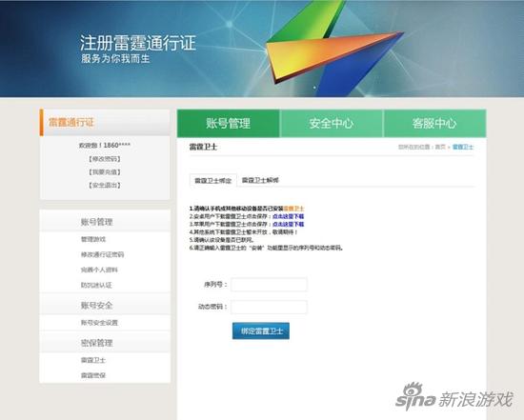524x420 pixels.
Task: Click the 绑定雷霆卫士 button
Action: tap(261, 330)
